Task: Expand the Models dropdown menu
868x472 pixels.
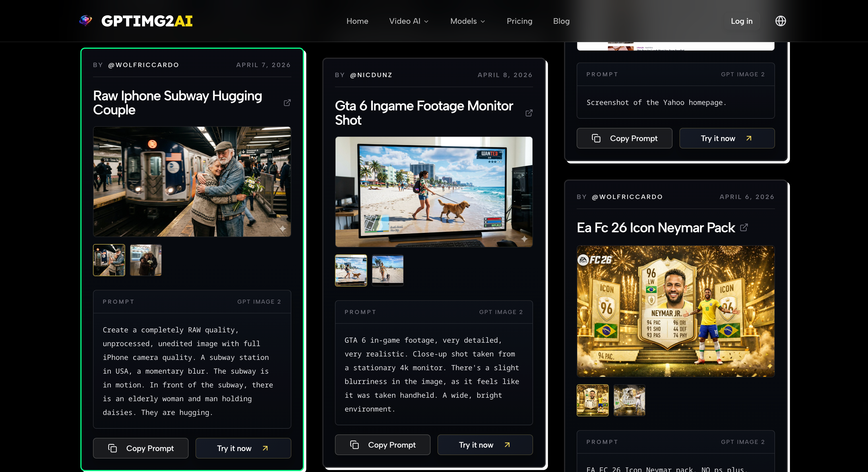Action: tap(468, 21)
